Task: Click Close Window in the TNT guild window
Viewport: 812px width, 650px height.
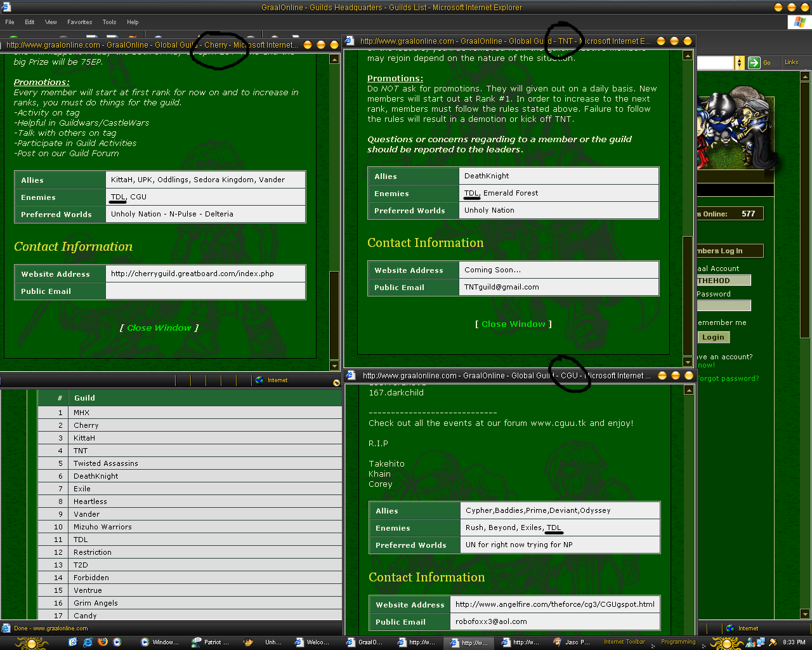Action: tap(513, 324)
